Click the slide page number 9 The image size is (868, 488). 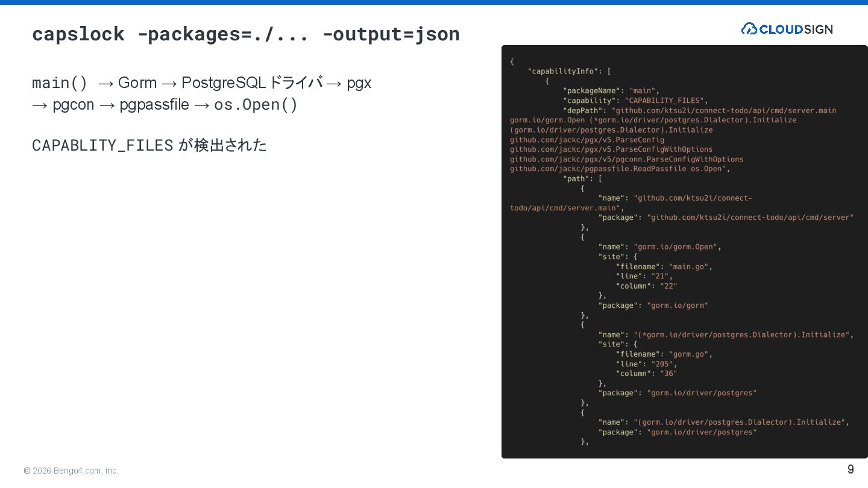pos(851,469)
